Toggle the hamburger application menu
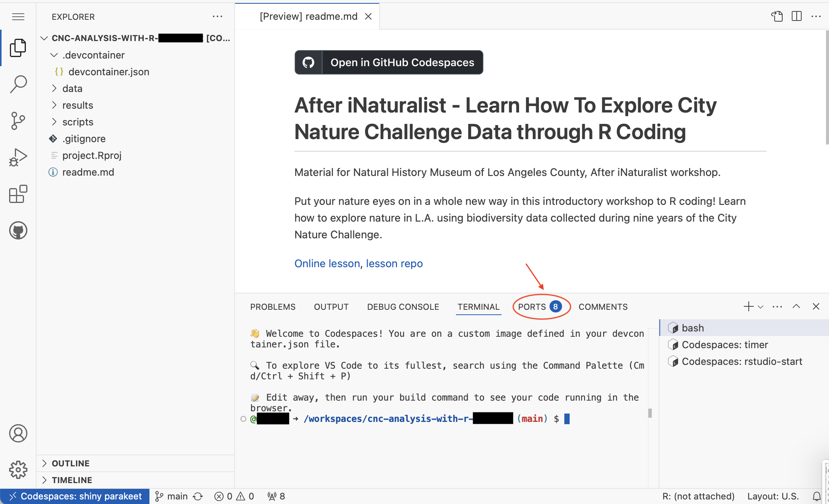This screenshot has width=829, height=504. click(18, 17)
